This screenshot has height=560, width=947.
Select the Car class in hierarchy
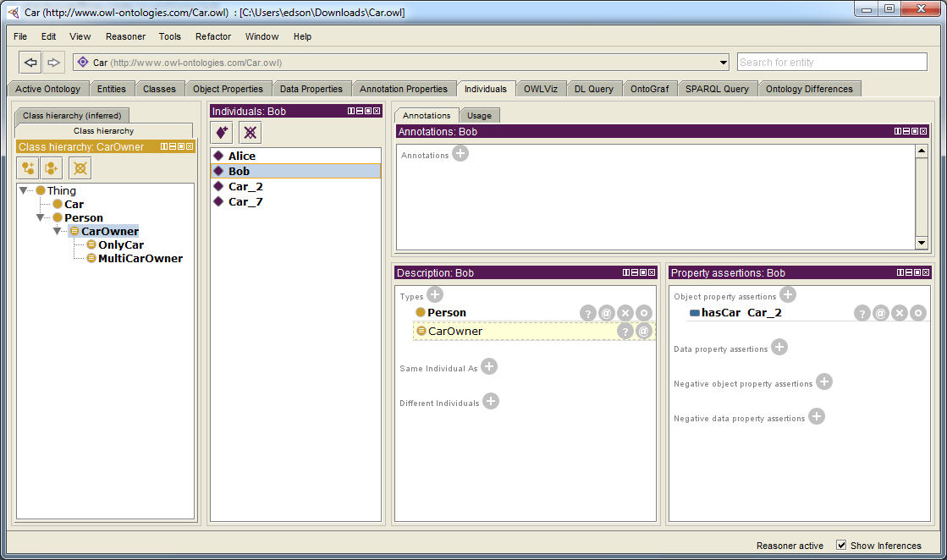point(74,204)
